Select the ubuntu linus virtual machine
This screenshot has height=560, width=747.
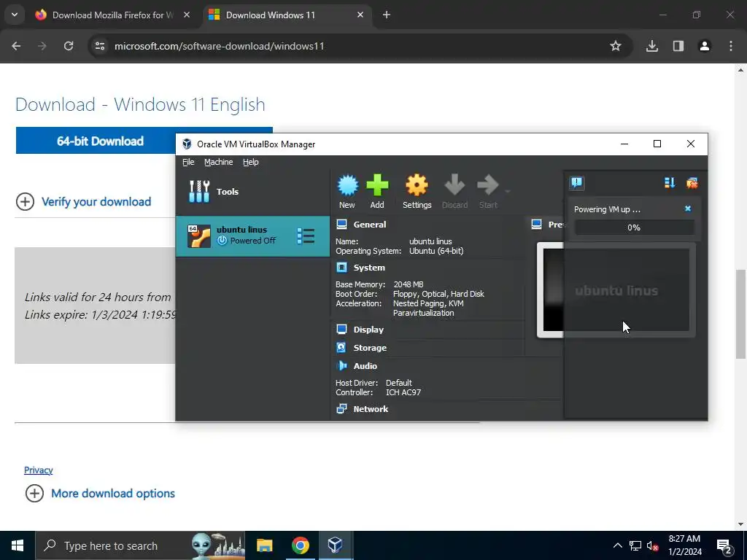click(252, 236)
